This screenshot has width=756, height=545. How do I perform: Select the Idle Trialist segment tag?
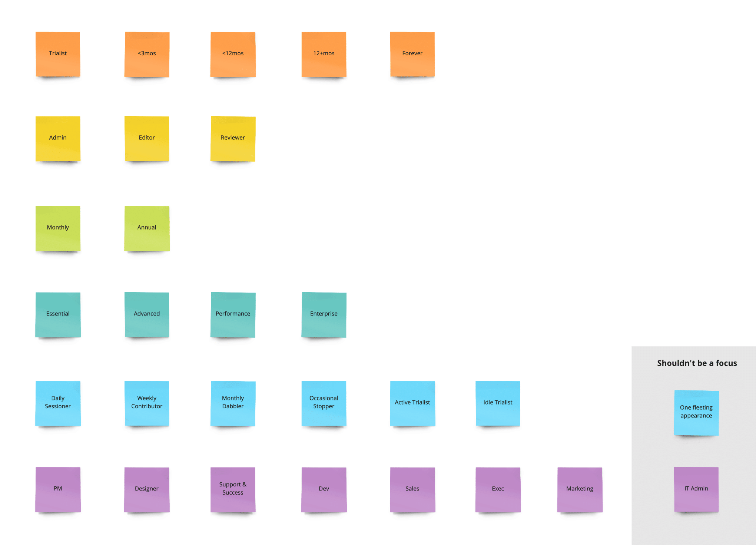coord(497,402)
